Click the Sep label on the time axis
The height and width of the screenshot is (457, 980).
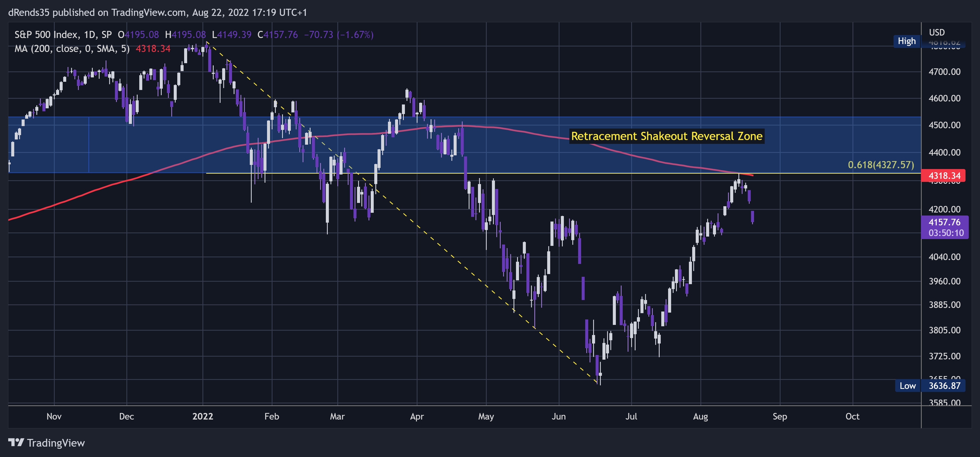(x=780, y=417)
